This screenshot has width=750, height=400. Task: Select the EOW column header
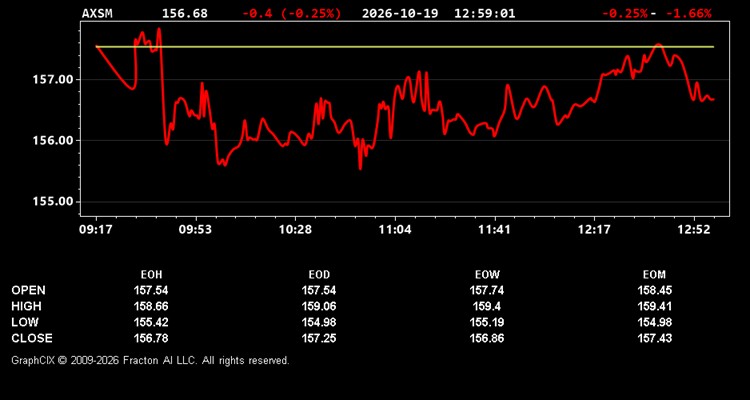(487, 275)
